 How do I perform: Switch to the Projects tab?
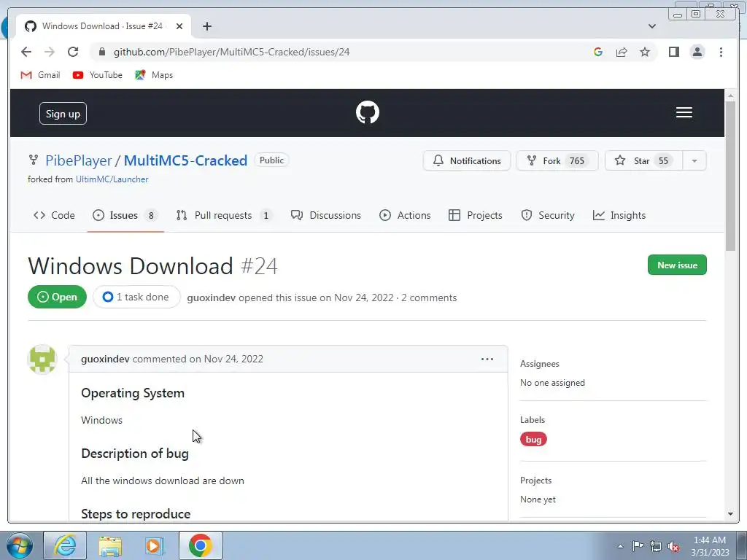tap(476, 215)
